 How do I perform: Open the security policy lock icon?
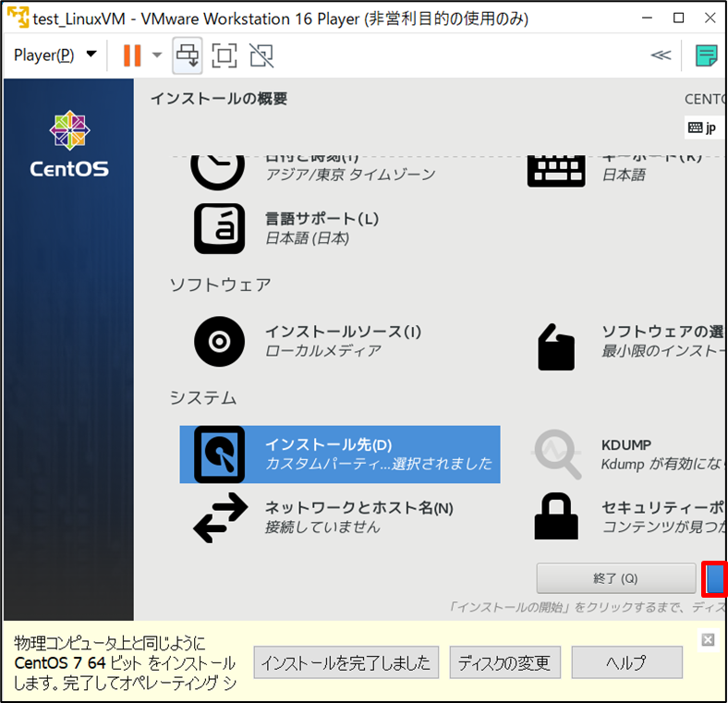tap(556, 515)
